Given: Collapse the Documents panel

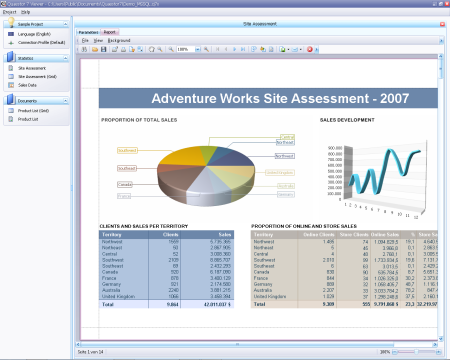Looking at the screenshot, I should [x=65, y=101].
